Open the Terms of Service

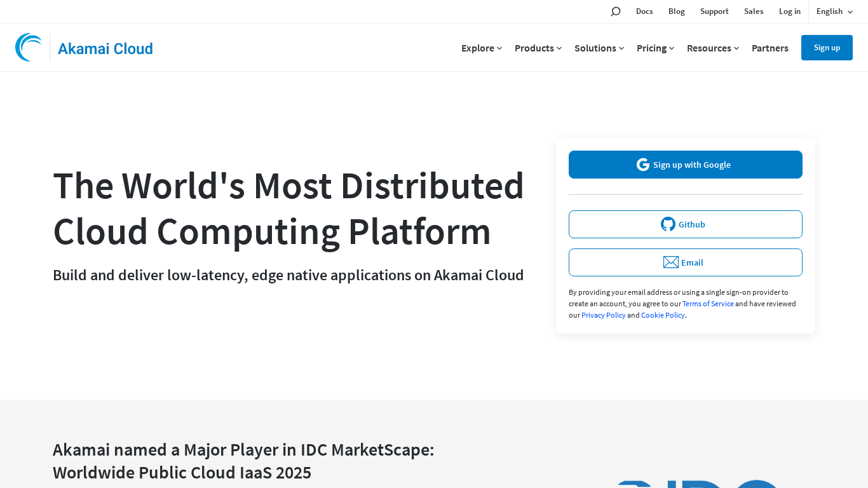[x=707, y=303]
